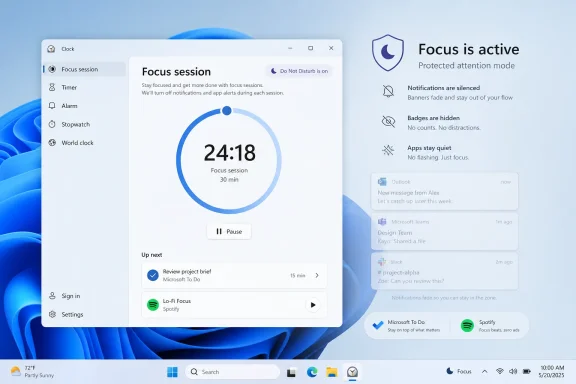Click Sign in in the Clock sidebar
576x384 pixels.
[84, 296]
